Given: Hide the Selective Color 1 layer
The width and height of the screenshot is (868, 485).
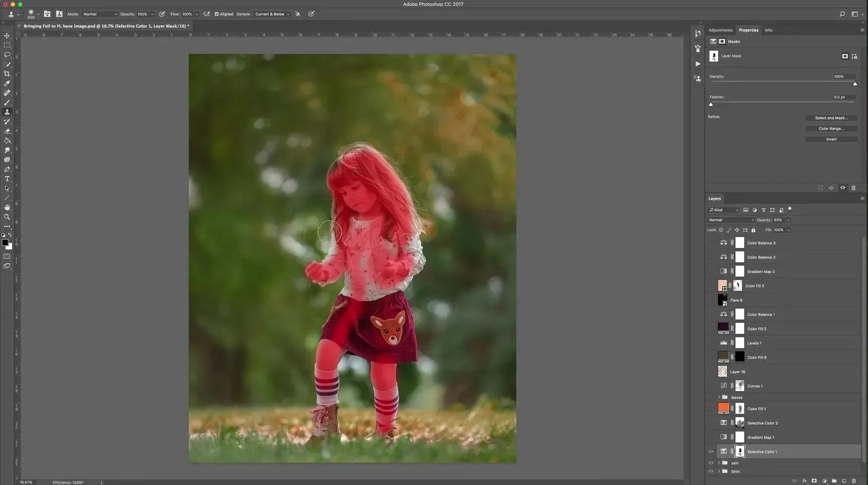Looking at the screenshot, I should click(711, 451).
